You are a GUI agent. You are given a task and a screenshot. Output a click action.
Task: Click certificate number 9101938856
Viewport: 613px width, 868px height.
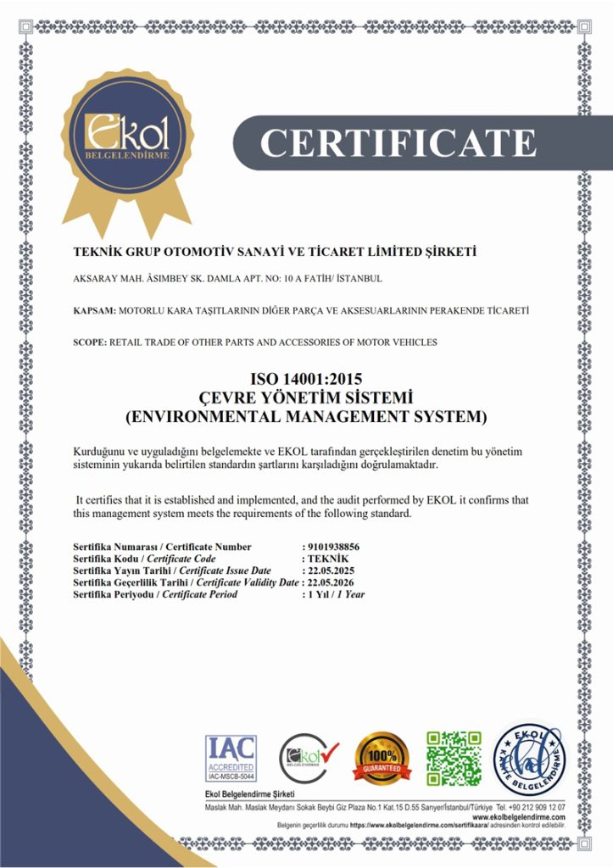[x=334, y=547]
